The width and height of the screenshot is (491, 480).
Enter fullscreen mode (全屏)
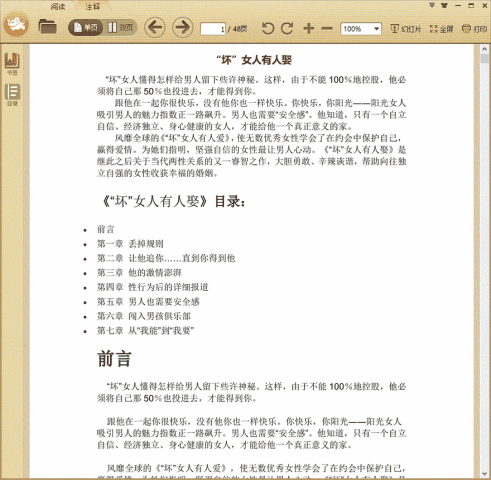[441, 29]
